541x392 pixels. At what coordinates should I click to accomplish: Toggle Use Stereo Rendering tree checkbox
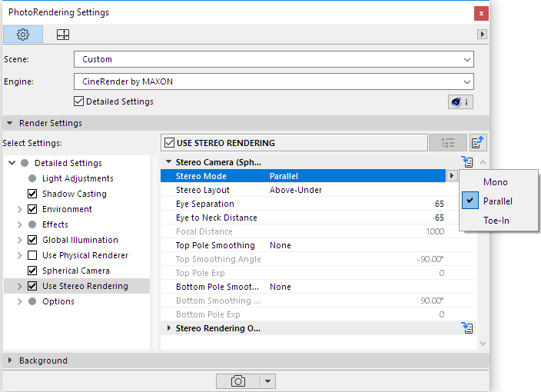(x=32, y=286)
